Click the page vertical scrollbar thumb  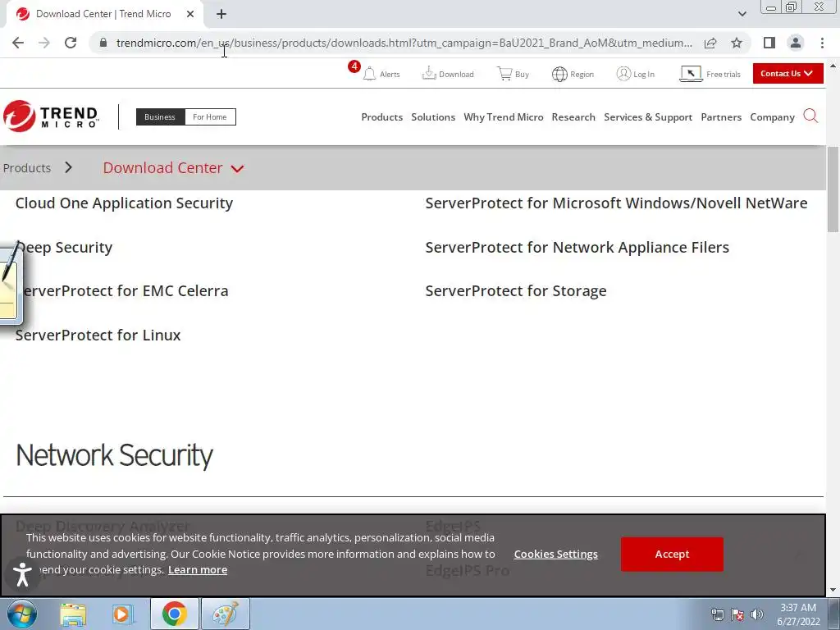[833, 189]
